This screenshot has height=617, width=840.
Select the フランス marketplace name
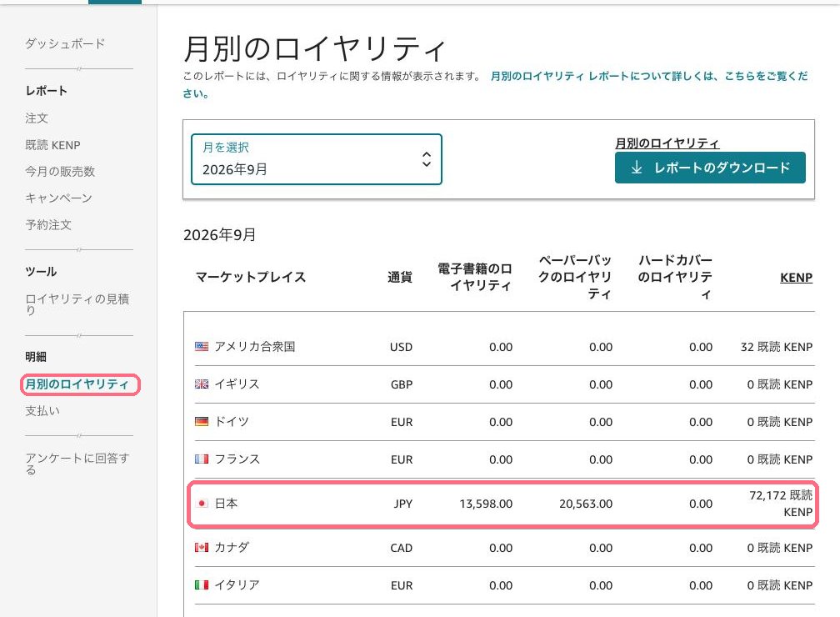click(237, 459)
